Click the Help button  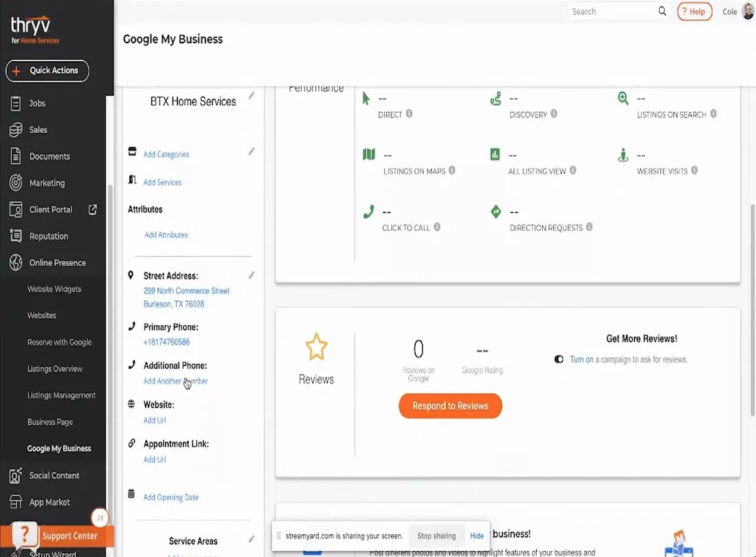click(694, 12)
